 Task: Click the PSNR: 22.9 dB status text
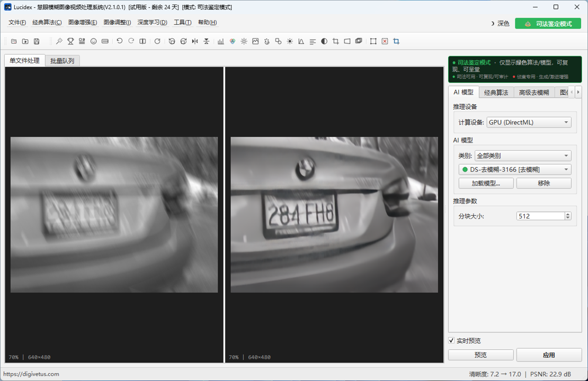(x=550, y=374)
